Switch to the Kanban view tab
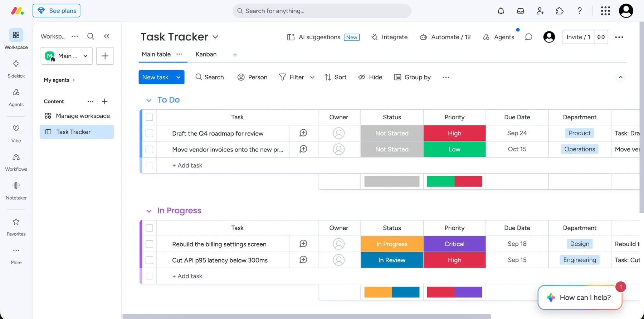644x319 pixels. (x=206, y=54)
